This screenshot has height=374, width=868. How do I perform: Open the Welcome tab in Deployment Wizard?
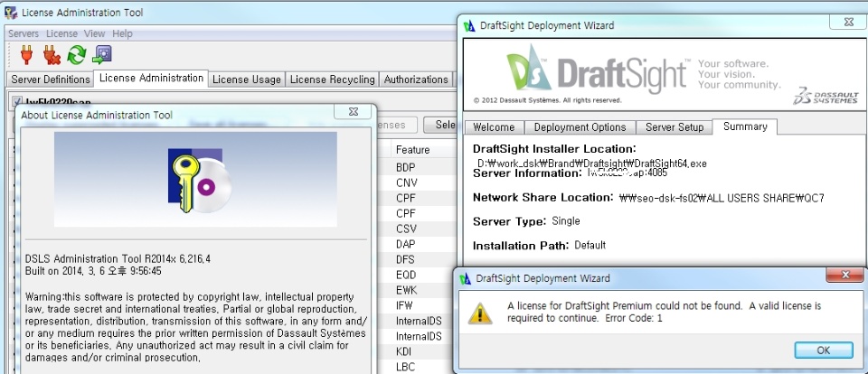click(494, 127)
